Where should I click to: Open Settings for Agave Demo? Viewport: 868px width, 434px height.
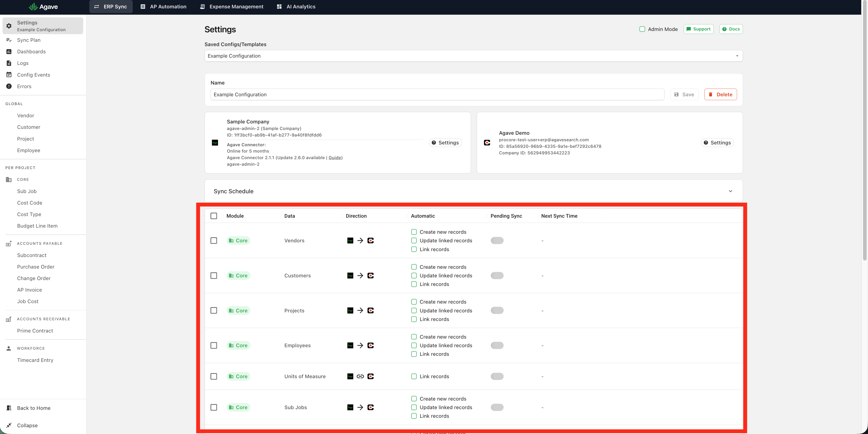(x=717, y=143)
